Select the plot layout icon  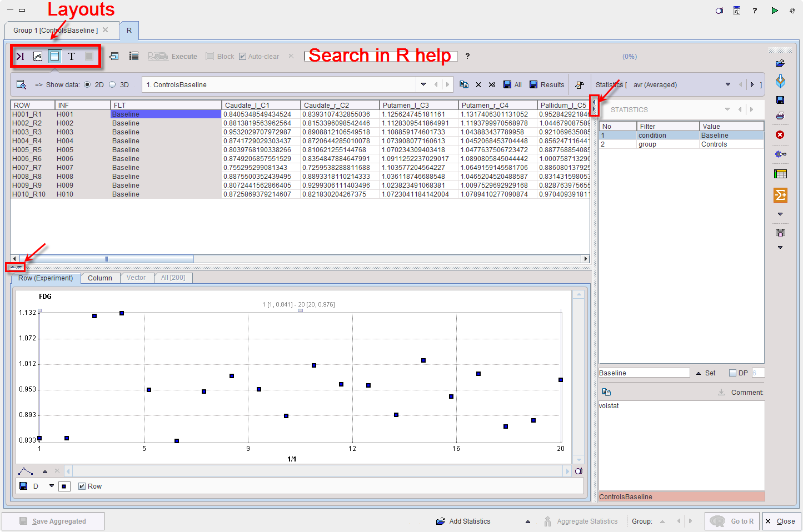click(x=37, y=56)
